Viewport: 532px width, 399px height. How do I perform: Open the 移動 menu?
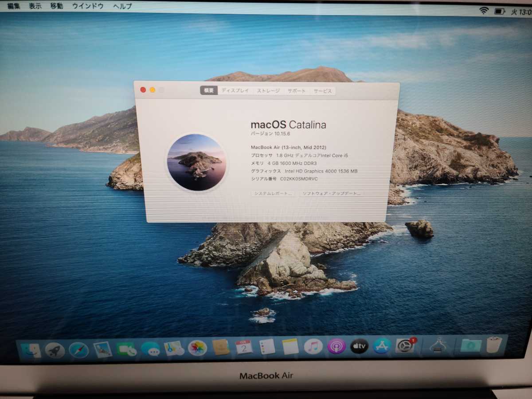[56, 6]
